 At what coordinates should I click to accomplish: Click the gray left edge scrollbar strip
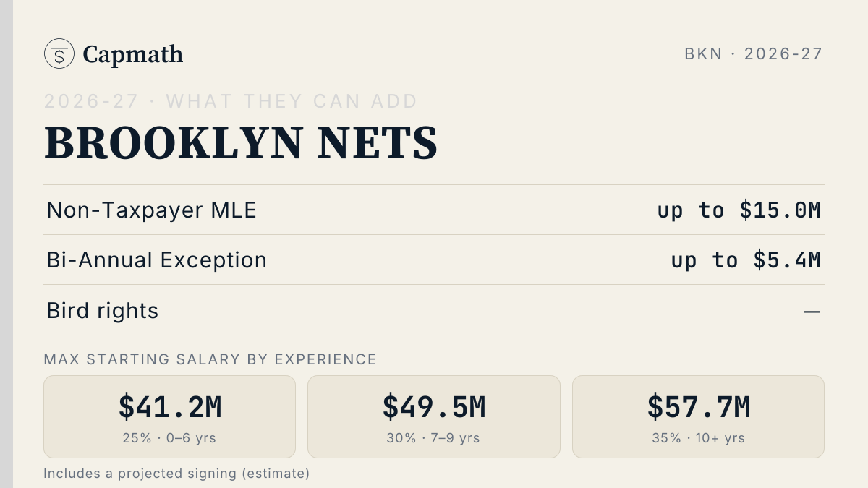tap(7, 244)
